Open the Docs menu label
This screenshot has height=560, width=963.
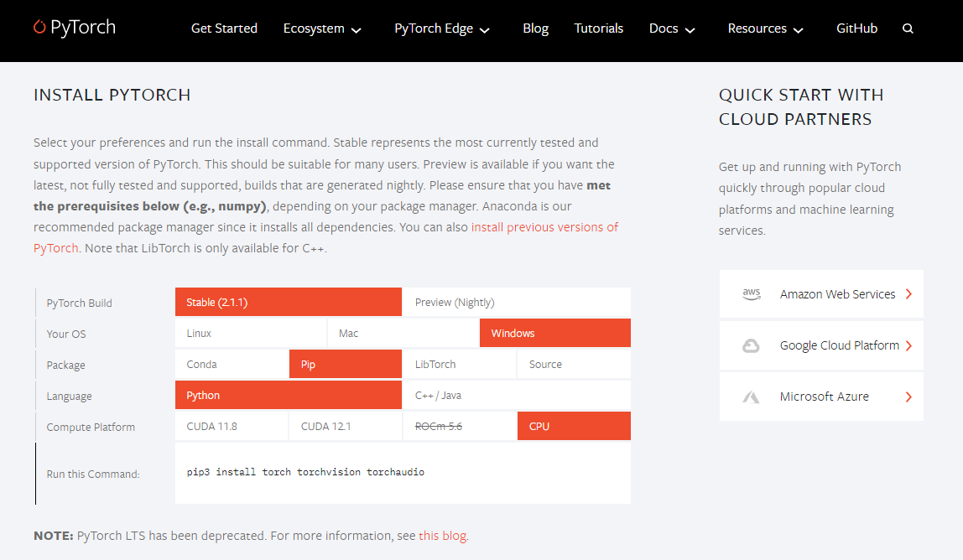pos(664,29)
